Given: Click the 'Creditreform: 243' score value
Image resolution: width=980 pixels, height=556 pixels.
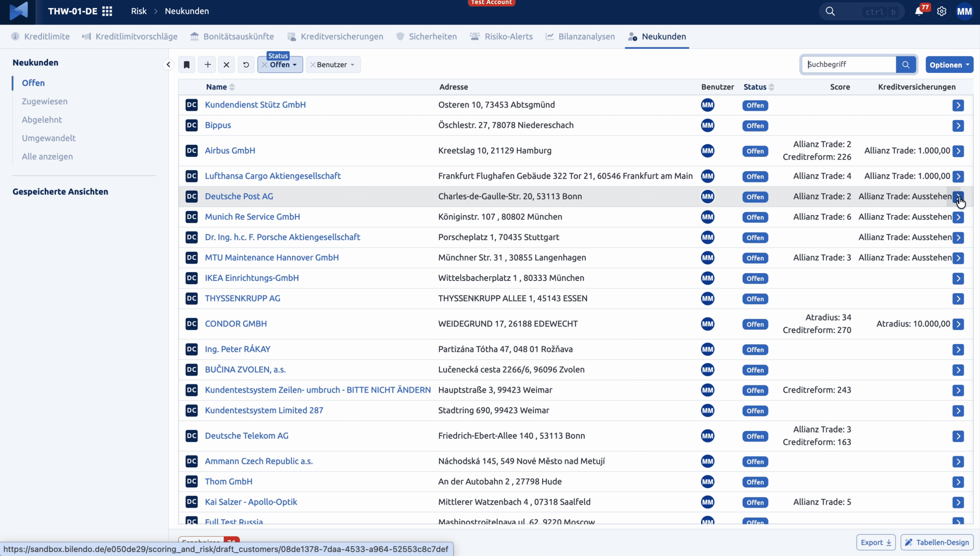Looking at the screenshot, I should (x=817, y=390).
